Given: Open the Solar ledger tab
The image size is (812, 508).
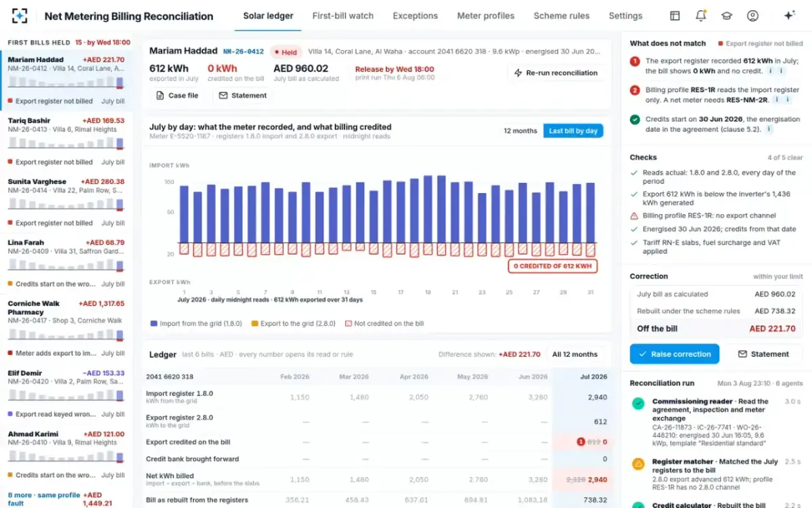Looking at the screenshot, I should coord(269,16).
